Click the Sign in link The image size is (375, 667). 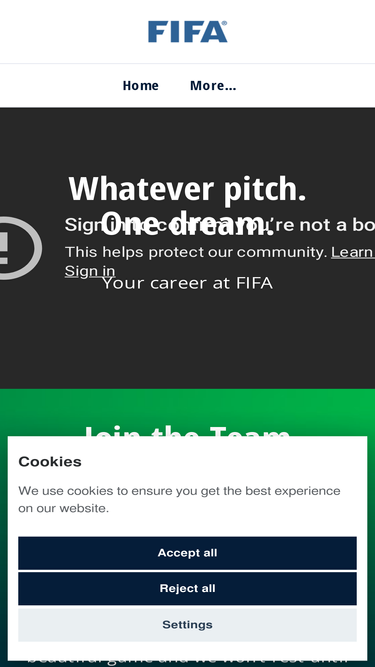(x=90, y=271)
